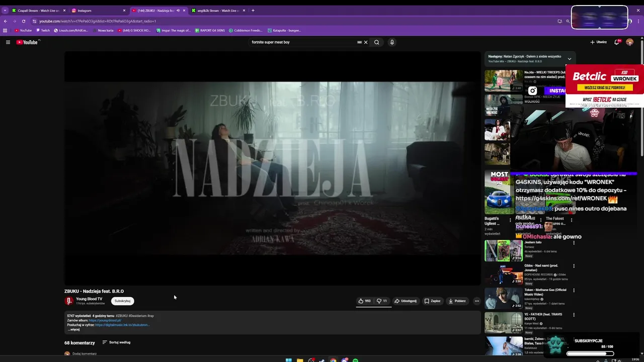Open Chrome from the taskbar
Image resolution: width=644 pixels, height=362 pixels.
tap(333, 360)
